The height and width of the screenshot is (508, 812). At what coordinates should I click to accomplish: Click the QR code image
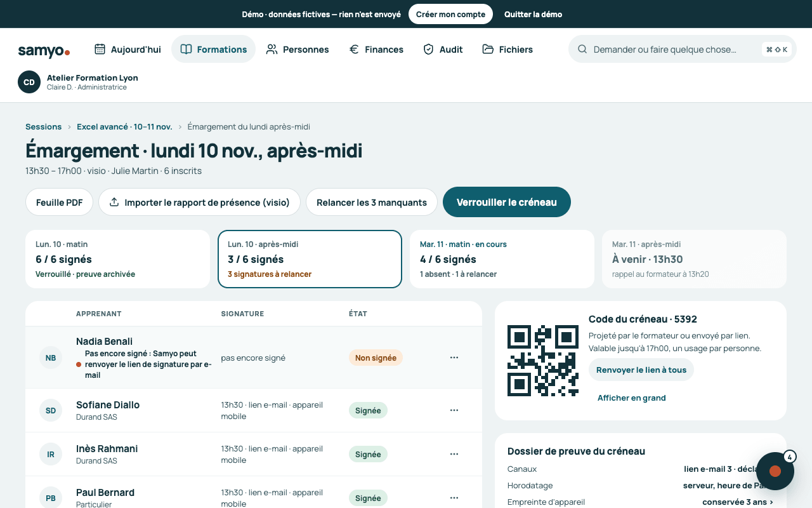pyautogui.click(x=543, y=361)
